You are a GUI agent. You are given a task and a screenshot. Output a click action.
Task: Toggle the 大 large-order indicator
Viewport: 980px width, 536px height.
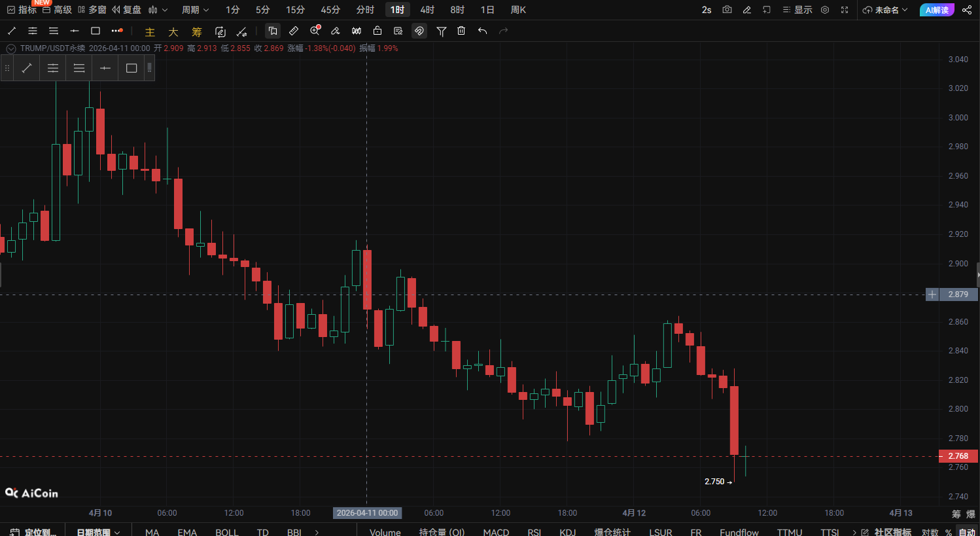[173, 31]
